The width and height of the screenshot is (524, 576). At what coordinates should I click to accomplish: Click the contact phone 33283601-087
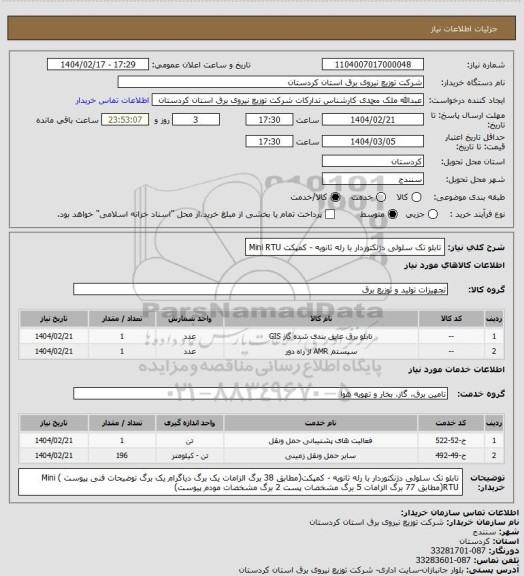(x=443, y=560)
